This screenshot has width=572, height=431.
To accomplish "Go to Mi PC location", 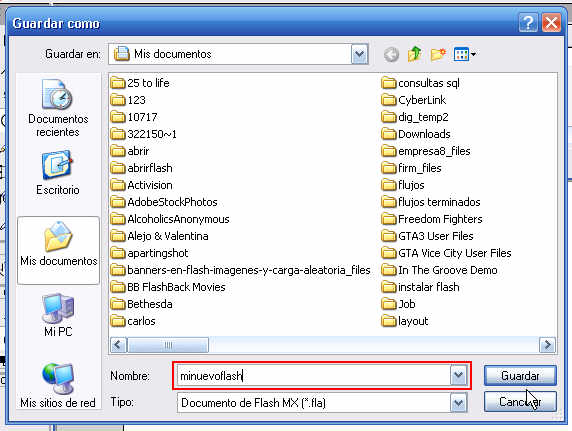I will point(58,315).
